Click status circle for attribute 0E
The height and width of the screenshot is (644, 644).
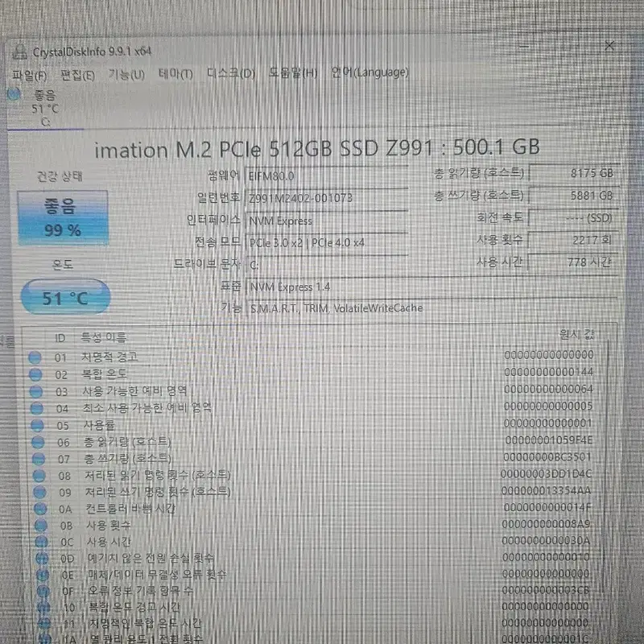(43, 575)
